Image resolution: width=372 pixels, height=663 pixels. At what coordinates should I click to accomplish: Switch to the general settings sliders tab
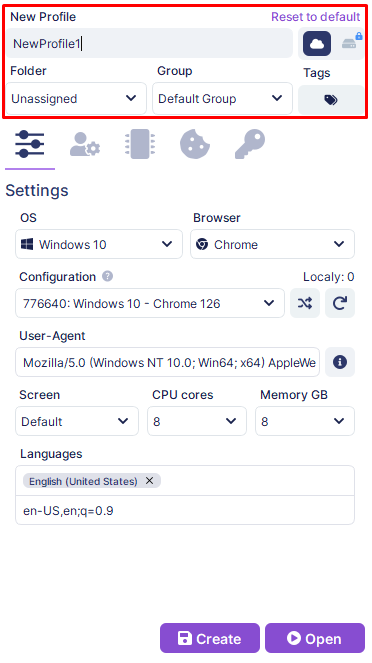click(30, 144)
